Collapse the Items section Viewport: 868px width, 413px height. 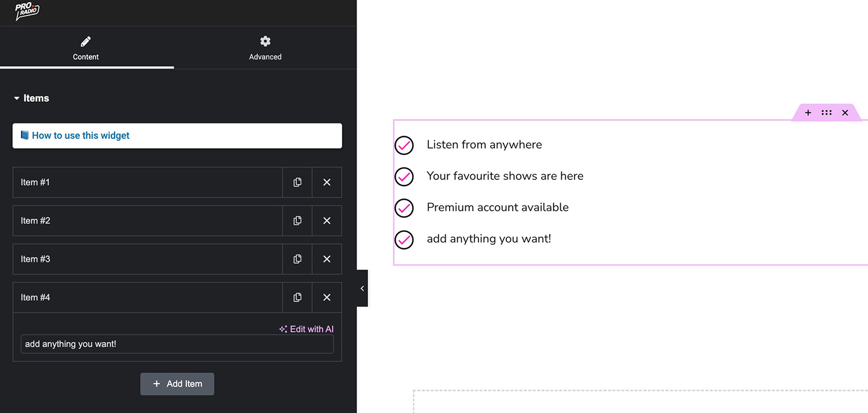tap(32, 98)
